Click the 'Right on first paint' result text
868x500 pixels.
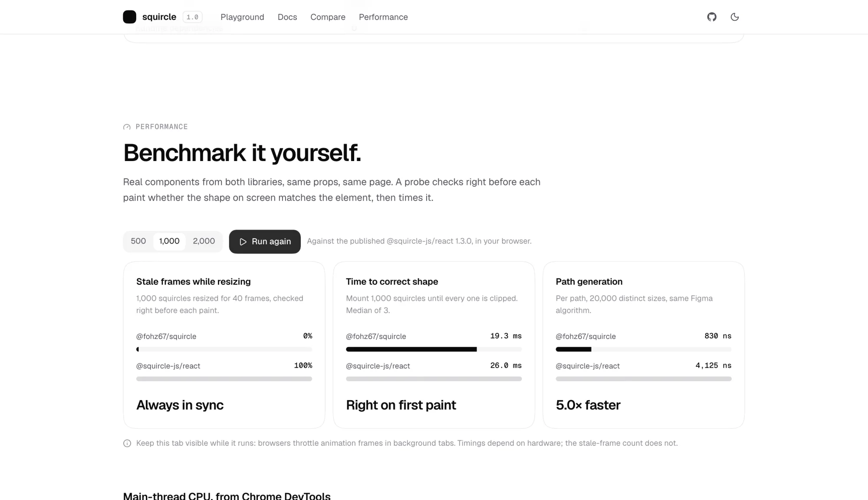401,405
